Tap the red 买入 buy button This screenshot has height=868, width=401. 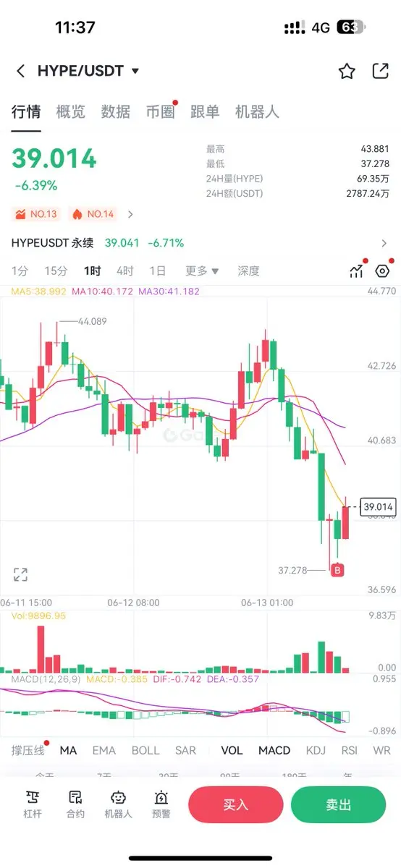[x=235, y=804]
